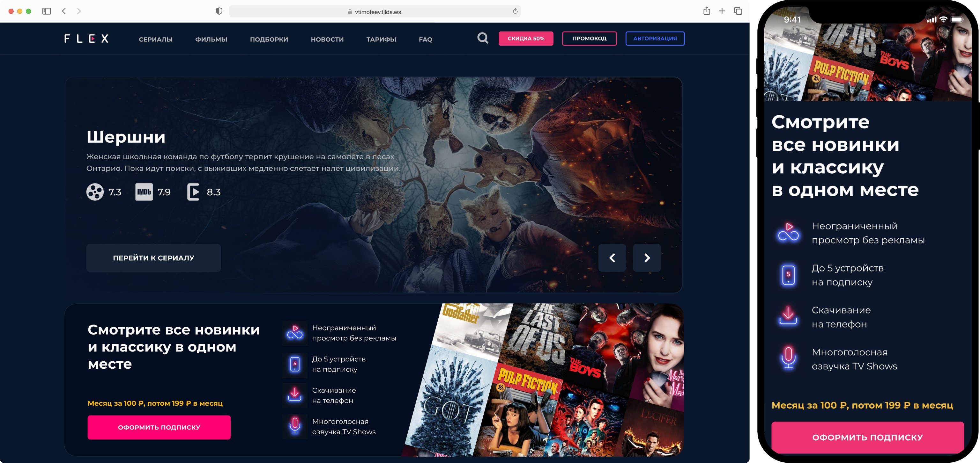Screen dimensions: 980x463
Task: Open a new tab with plus icon
Action: pos(722,11)
